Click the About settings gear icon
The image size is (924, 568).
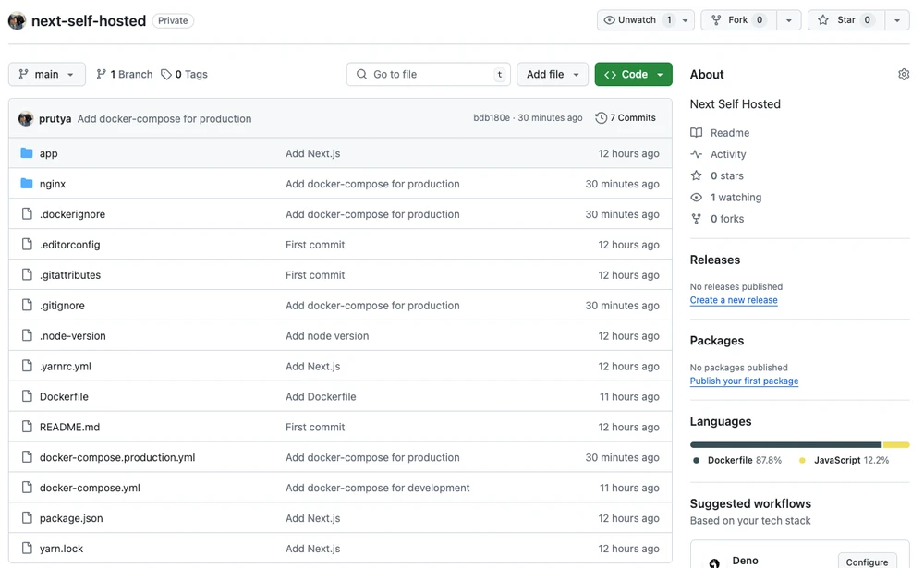click(903, 75)
